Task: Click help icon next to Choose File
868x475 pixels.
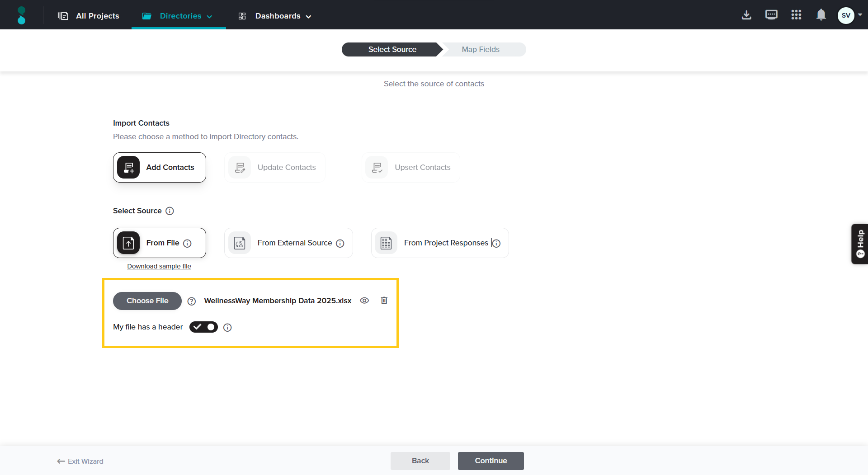Action: 192,301
